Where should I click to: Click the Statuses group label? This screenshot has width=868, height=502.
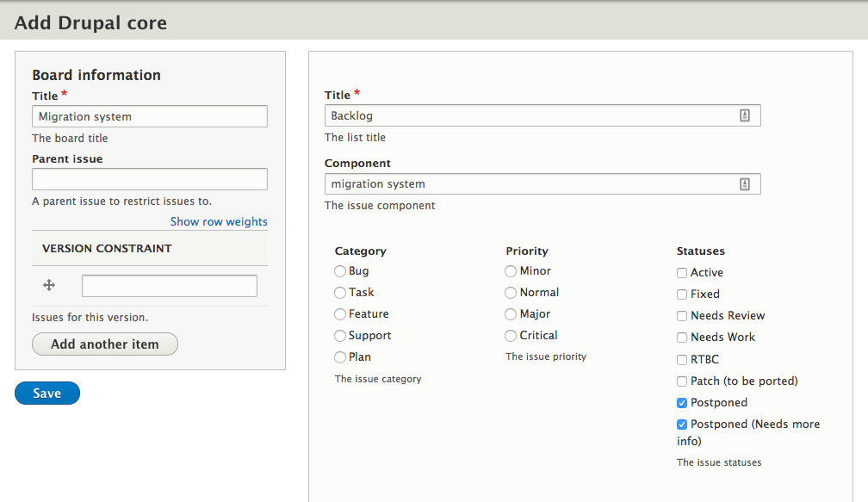(x=700, y=251)
